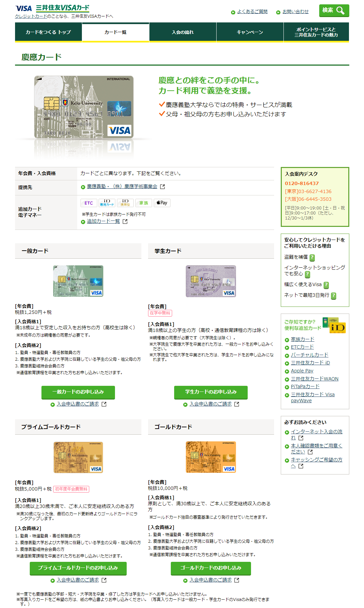364x608 pixels.
Task: Open the 三井住友カードWAON sidebar link
Action: pos(315,379)
